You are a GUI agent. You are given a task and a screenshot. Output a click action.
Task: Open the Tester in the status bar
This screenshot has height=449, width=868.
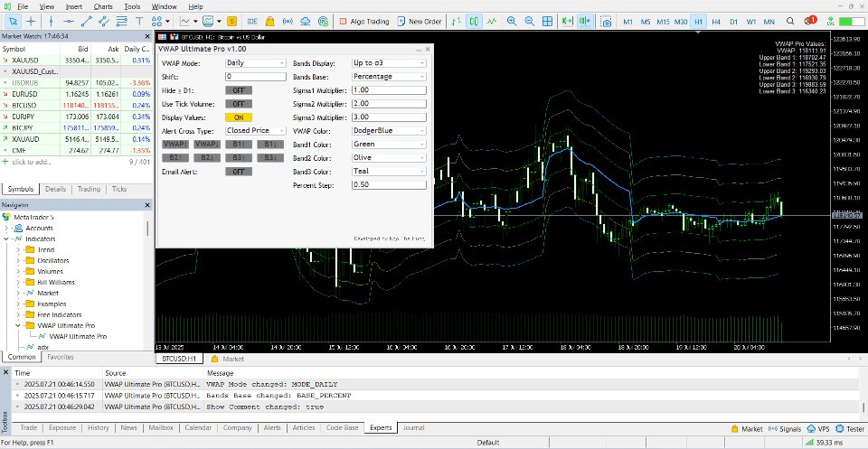click(850, 428)
